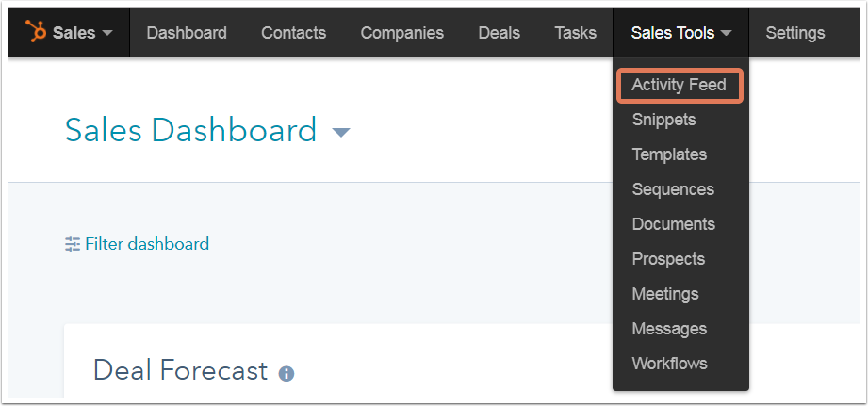Click the HubSpot sprocket logo icon
This screenshot has height=406, width=868.
[x=36, y=32]
